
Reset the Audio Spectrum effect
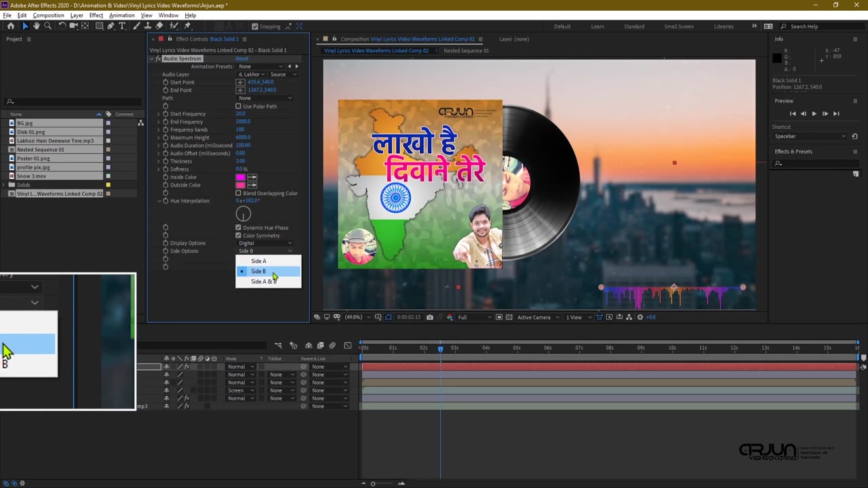click(241, 59)
